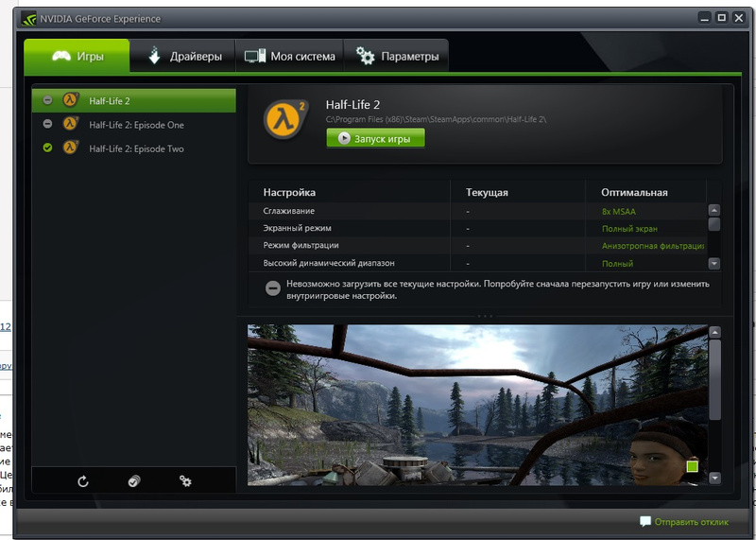The height and width of the screenshot is (540, 756).
Task: Click the panel splitter dots handle
Action: (x=485, y=317)
